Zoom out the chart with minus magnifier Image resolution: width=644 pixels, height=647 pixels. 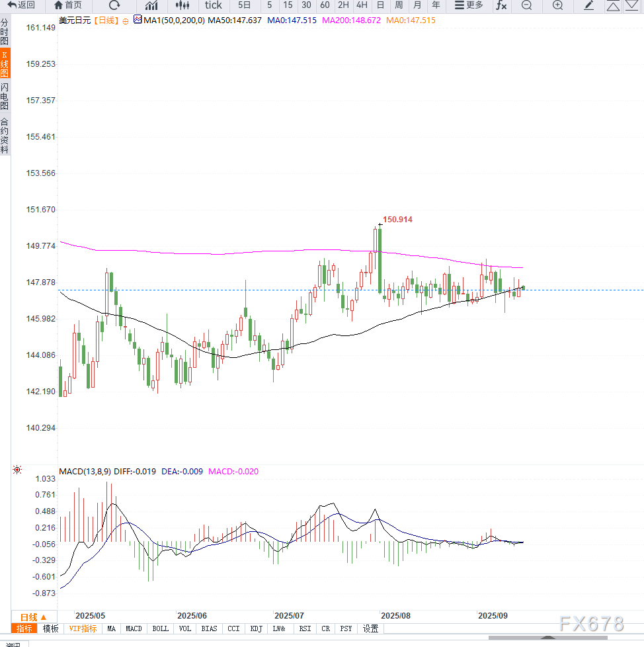(x=526, y=5)
